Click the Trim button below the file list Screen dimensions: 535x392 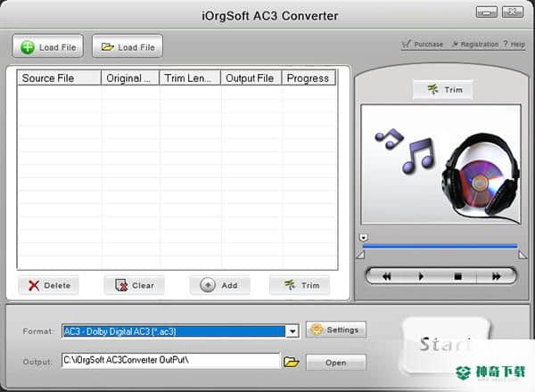coord(300,285)
